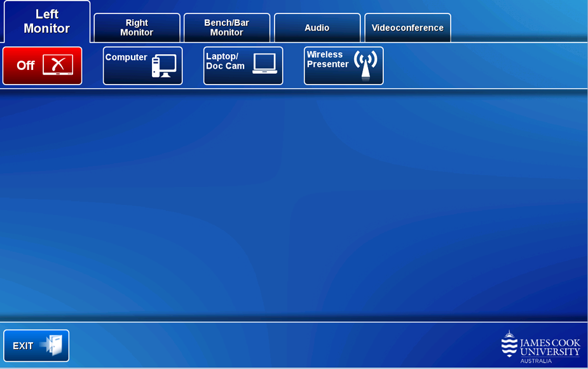Select the Wireless Presenter source
This screenshot has height=369, width=588.
point(344,66)
